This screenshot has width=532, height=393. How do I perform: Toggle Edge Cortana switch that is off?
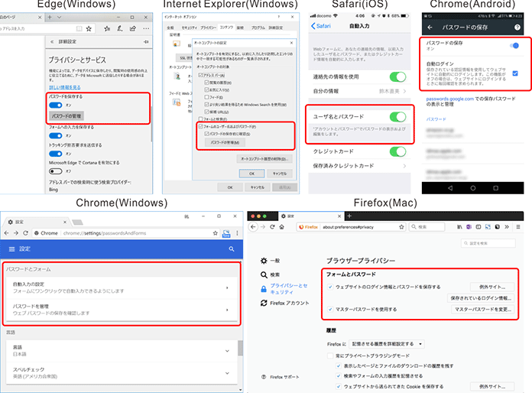tap(56, 171)
